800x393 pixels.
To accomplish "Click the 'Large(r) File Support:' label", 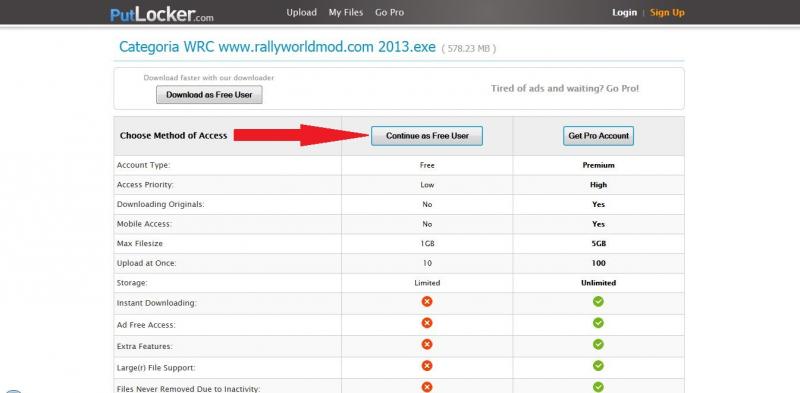I will coord(156,367).
